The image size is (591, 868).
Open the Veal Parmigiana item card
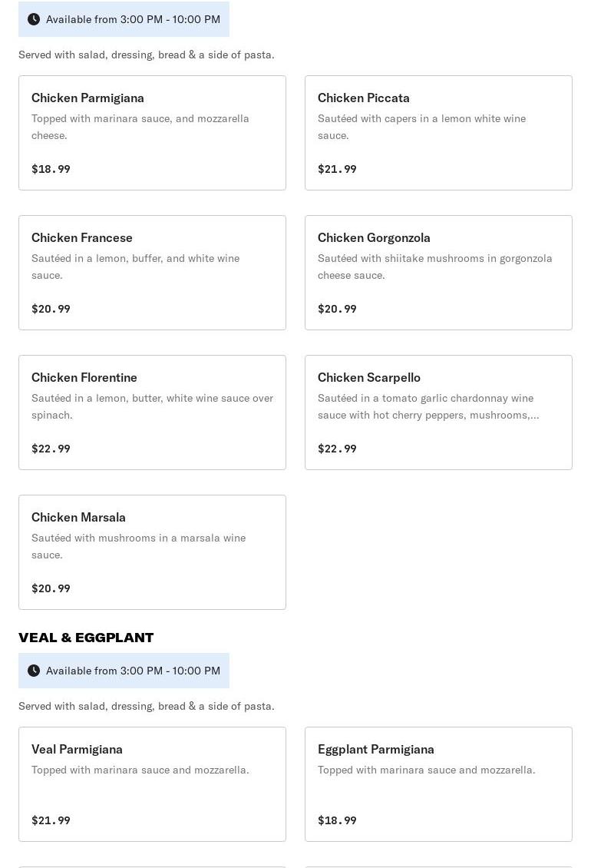coord(152,784)
